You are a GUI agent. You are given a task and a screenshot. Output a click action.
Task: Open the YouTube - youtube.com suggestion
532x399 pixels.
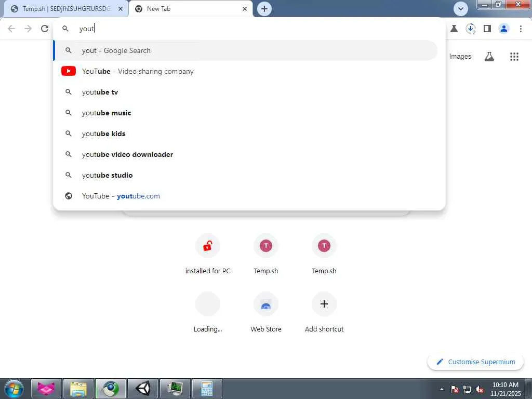pos(246,196)
